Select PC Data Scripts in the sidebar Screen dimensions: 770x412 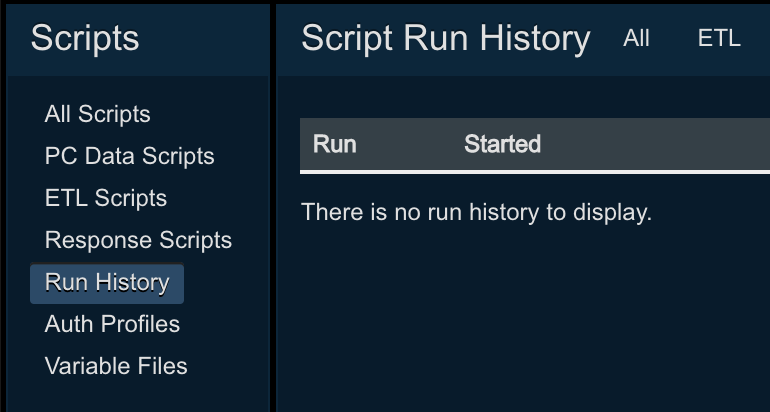tap(129, 156)
